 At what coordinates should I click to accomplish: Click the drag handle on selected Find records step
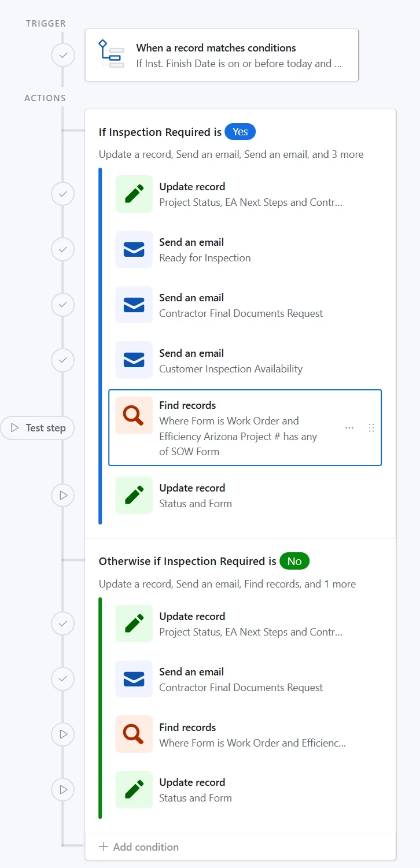point(371,428)
